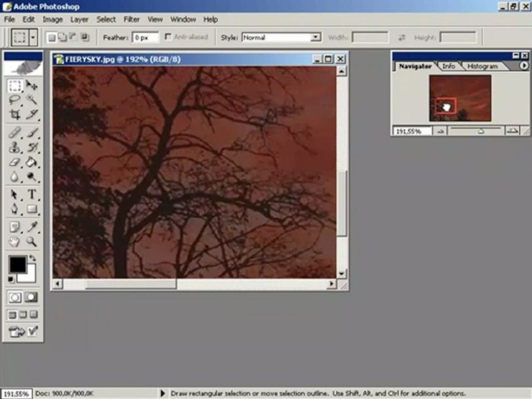This screenshot has width=532, height=399.
Task: Select the Path Selection tool
Action: (15, 195)
